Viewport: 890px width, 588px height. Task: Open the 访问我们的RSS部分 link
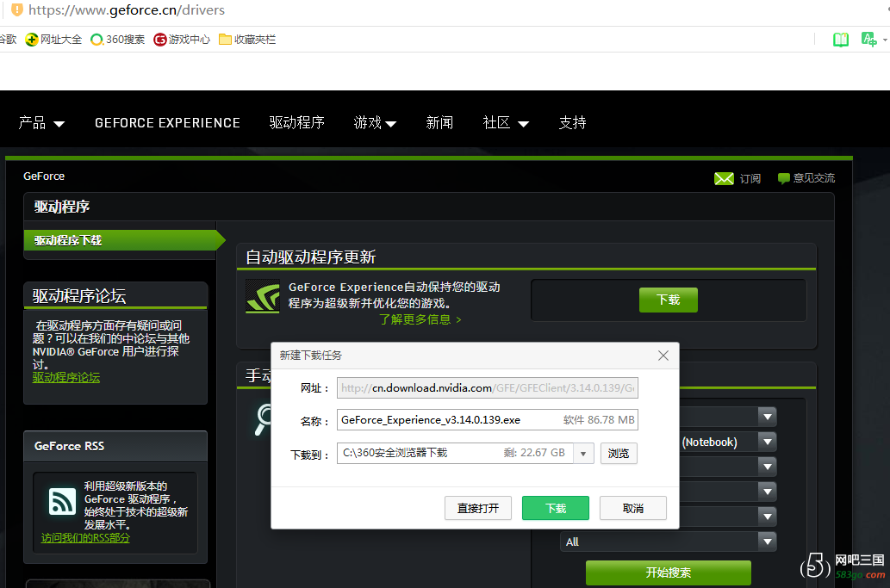tap(85, 538)
